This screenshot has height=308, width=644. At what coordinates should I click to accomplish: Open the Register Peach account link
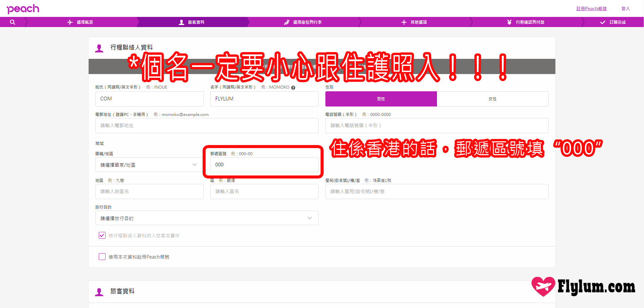point(591,9)
